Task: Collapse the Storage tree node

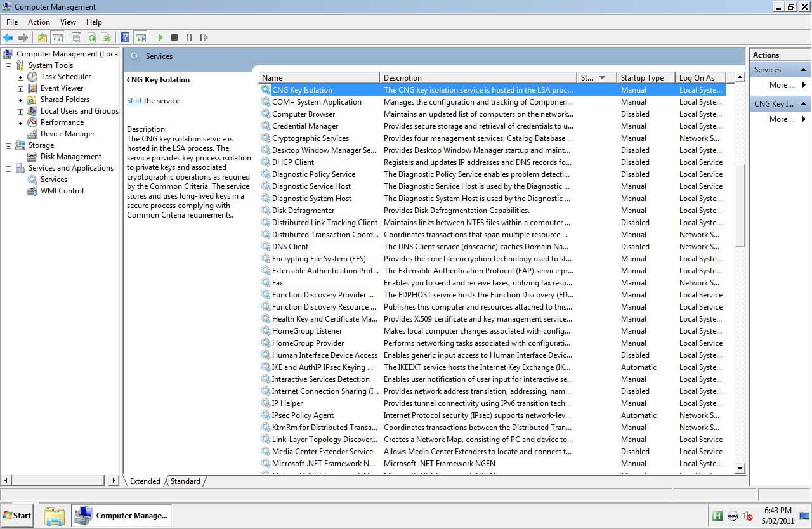Action: (9, 145)
